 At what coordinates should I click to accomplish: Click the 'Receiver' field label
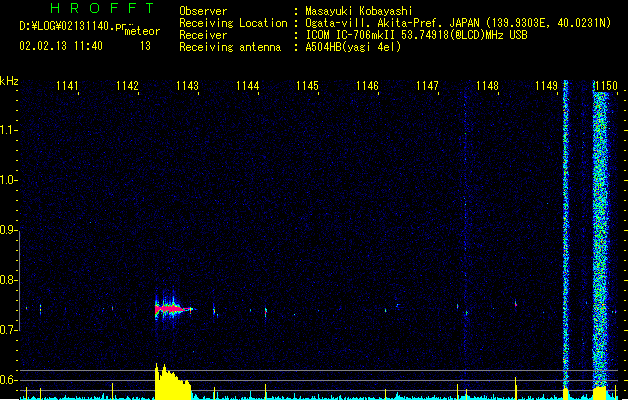pyautogui.click(x=203, y=35)
